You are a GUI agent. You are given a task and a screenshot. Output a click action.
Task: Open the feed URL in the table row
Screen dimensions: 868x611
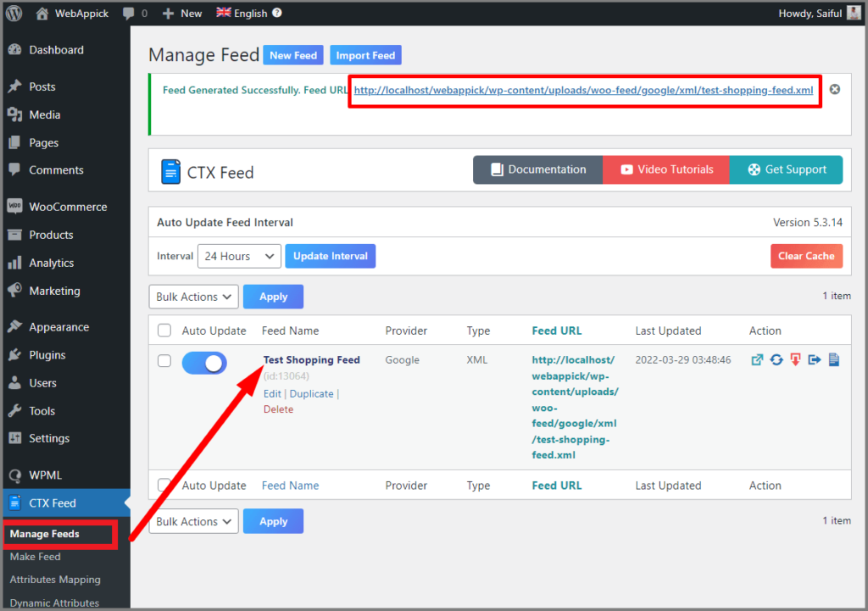click(575, 408)
